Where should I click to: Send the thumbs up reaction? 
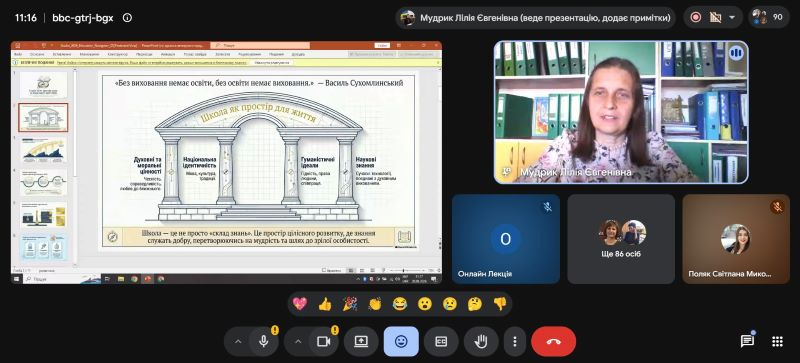click(x=325, y=304)
